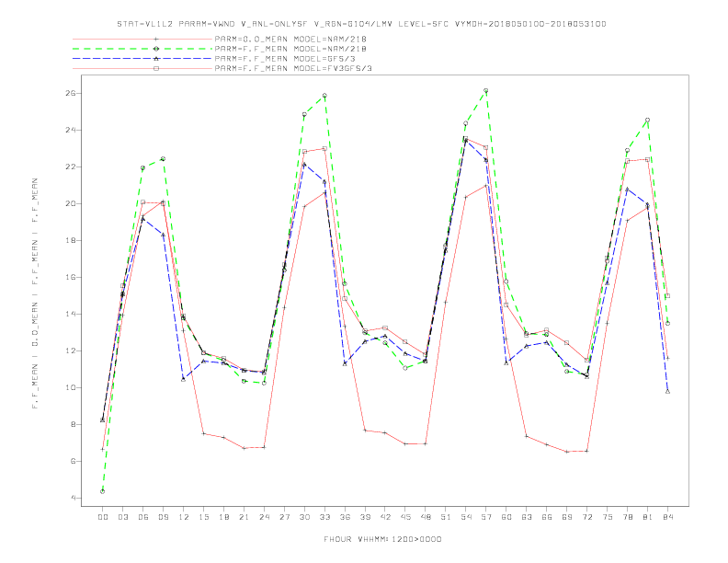Click x-axis tick label 39

point(365,517)
